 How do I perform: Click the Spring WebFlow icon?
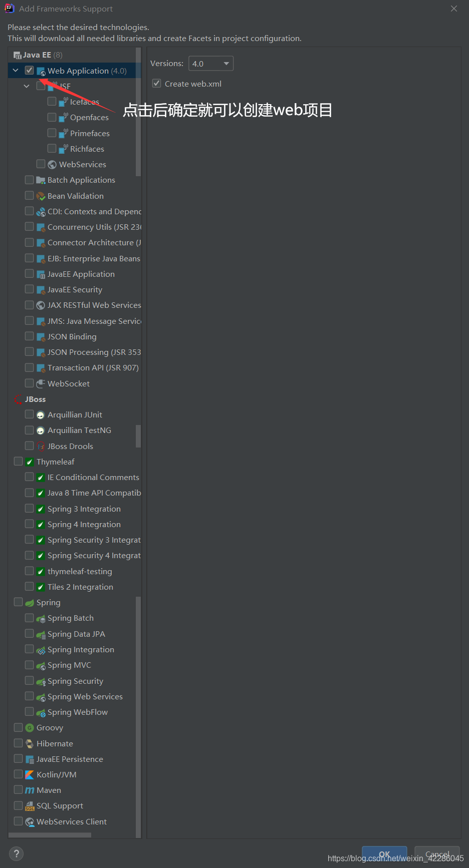click(x=41, y=712)
